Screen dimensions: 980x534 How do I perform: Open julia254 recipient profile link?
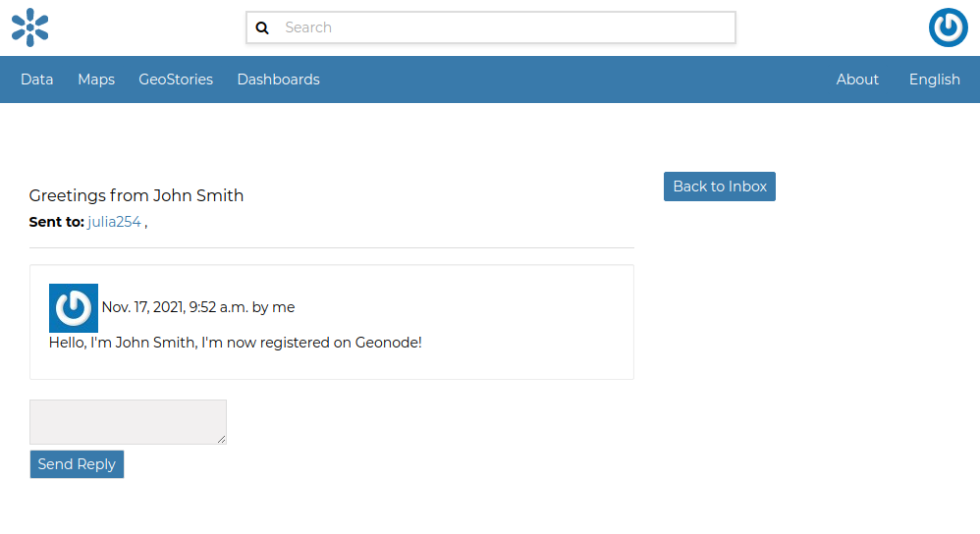[x=114, y=222]
